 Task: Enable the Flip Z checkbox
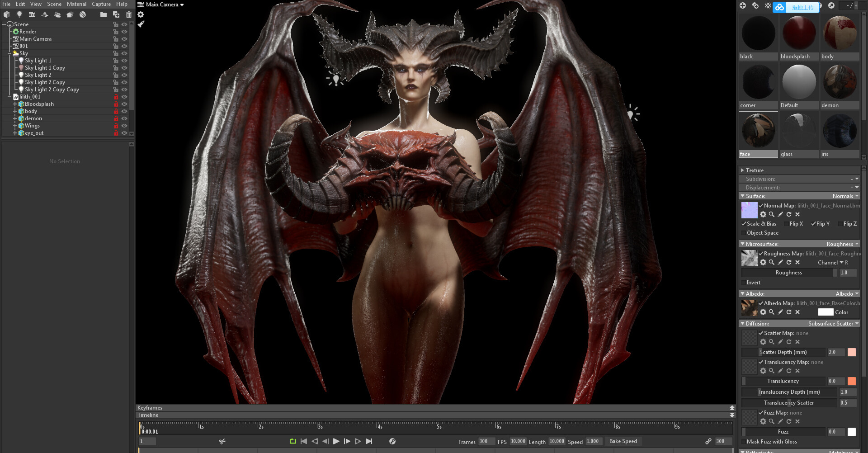pos(840,224)
